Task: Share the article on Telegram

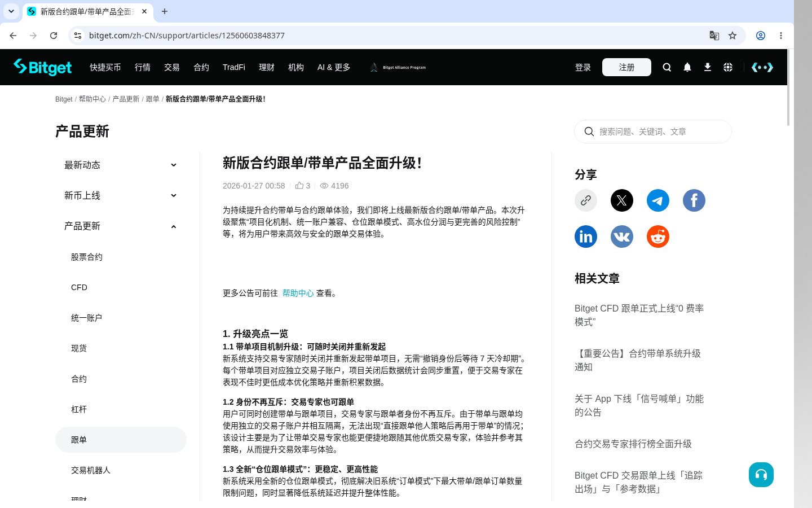Action: pos(658,200)
